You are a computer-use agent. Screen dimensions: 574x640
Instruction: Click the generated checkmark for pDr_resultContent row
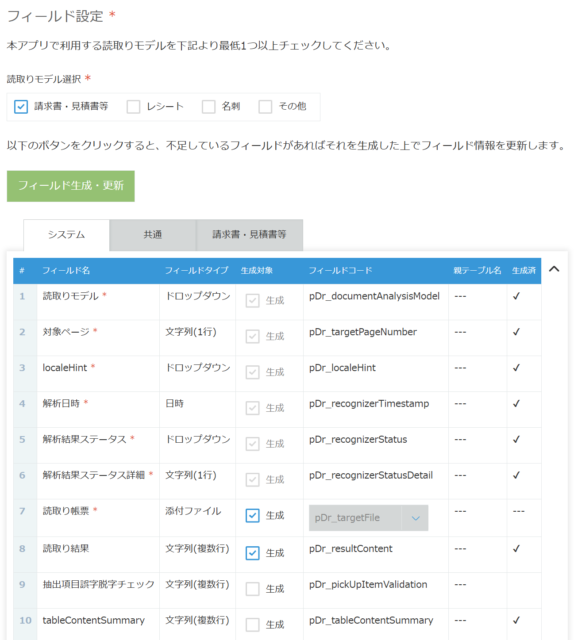click(516, 549)
